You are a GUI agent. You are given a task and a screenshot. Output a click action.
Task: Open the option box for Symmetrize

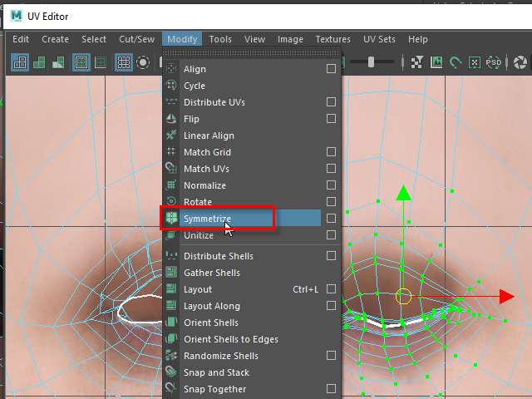coord(331,219)
